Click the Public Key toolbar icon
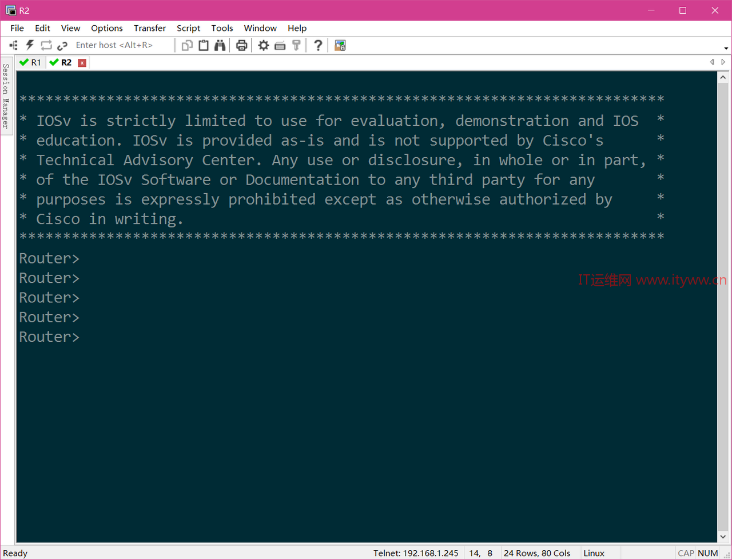 tap(296, 45)
